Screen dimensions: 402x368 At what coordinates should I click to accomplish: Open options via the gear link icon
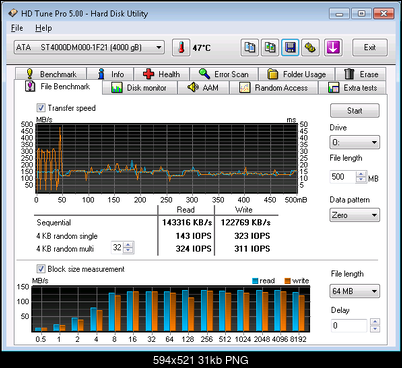310,48
